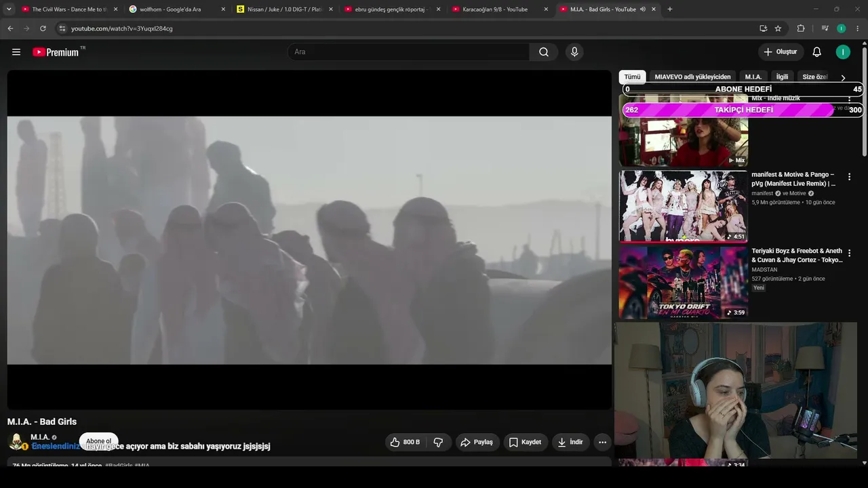Open the YouTube account avatar menu
This screenshot has height=488, width=868.
point(843,52)
